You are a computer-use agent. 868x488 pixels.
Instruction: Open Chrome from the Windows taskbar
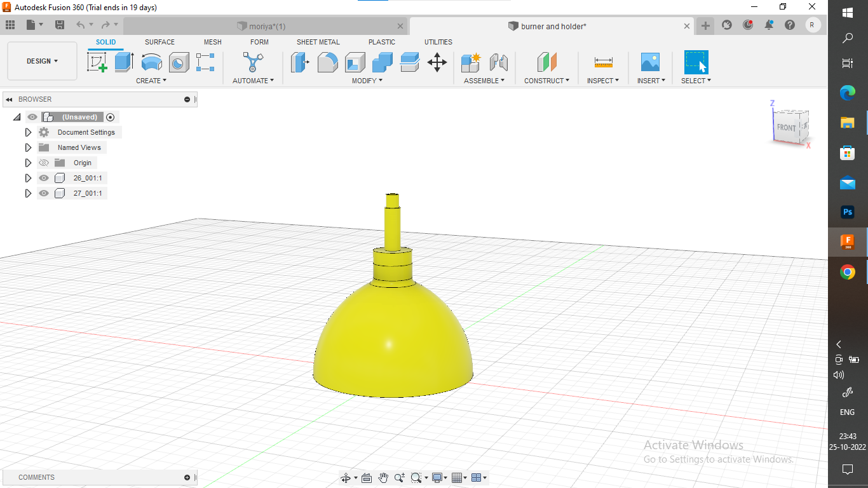848,273
